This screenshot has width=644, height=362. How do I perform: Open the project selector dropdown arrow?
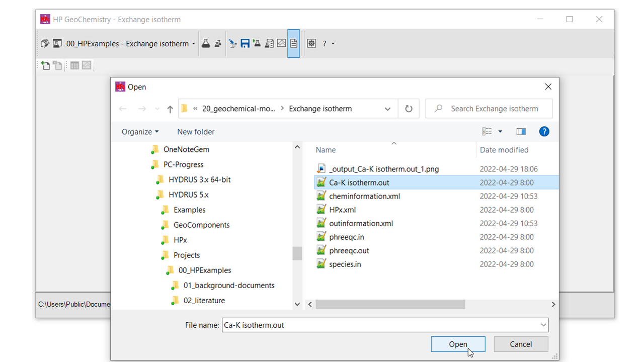tap(194, 44)
